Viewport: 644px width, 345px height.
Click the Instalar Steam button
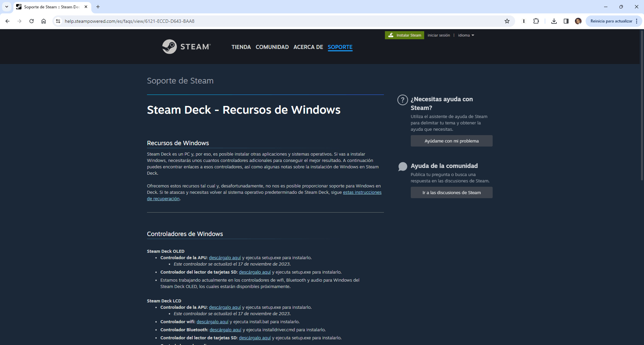click(x=404, y=35)
